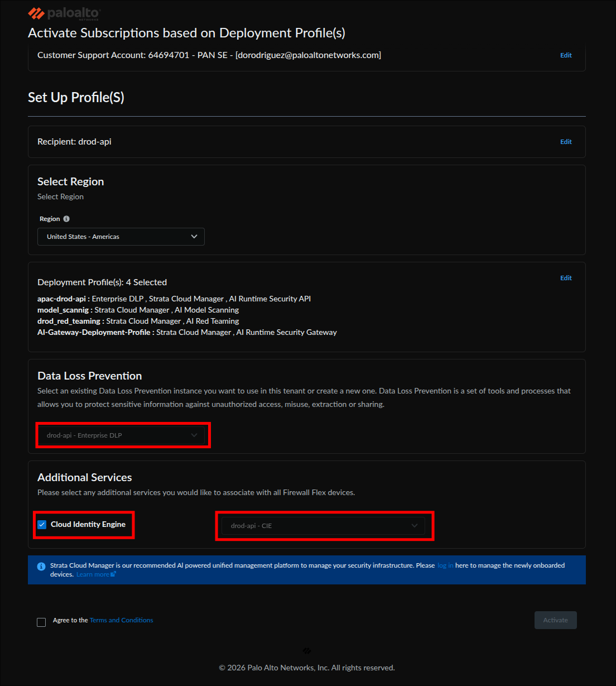Open the drod-api Enterprise DLP dropdown

(x=121, y=435)
